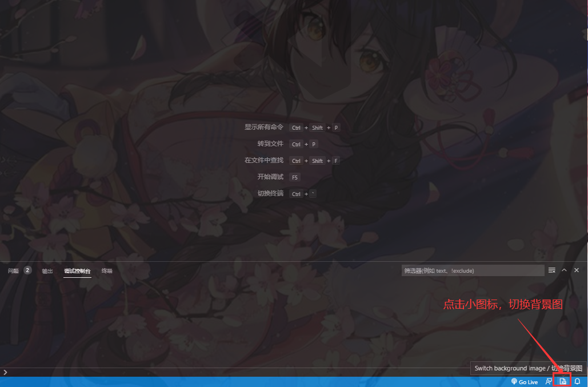The image size is (588, 387).
Task: Focus the 筛选器 filter input field
Action: [x=473, y=270]
